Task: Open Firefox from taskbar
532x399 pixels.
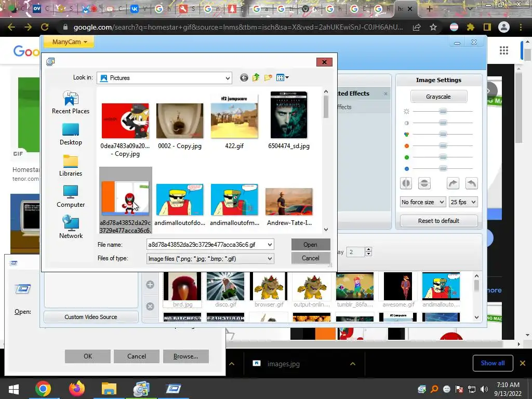Action: coord(77,389)
